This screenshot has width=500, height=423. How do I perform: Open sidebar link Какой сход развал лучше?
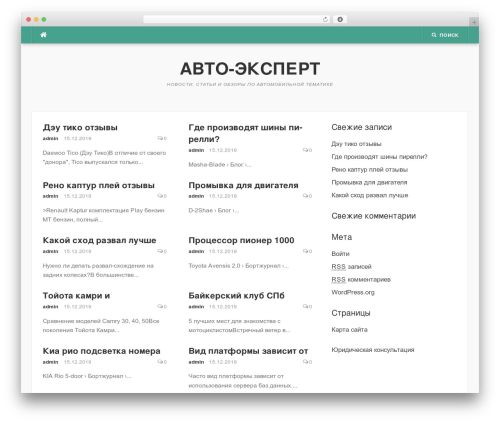click(370, 195)
